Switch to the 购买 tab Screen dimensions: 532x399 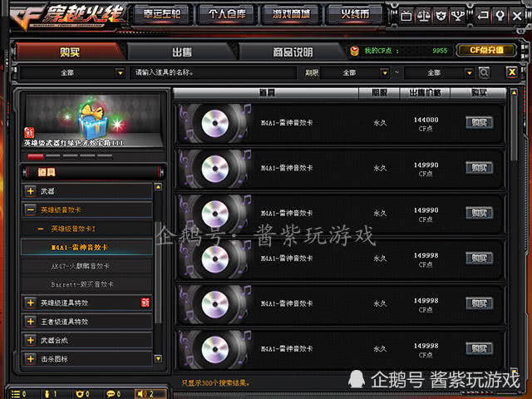tap(70, 52)
